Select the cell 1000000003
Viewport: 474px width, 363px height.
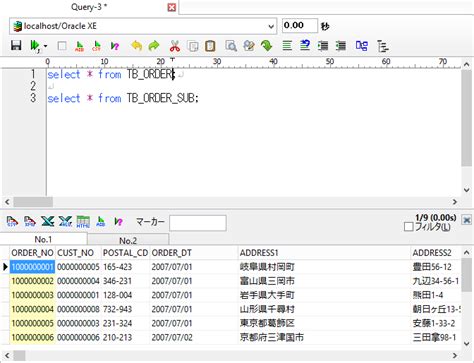pos(32,295)
